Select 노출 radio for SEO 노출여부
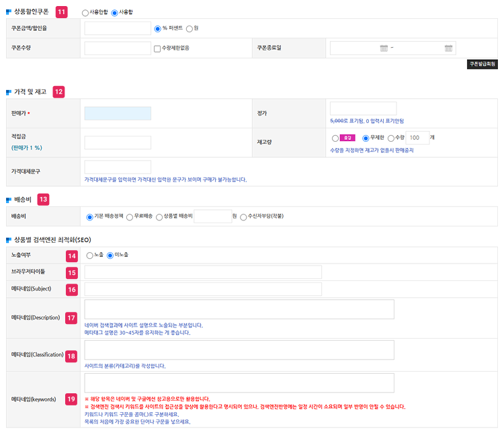Screen dimensions: 504x439 [x=89, y=255]
